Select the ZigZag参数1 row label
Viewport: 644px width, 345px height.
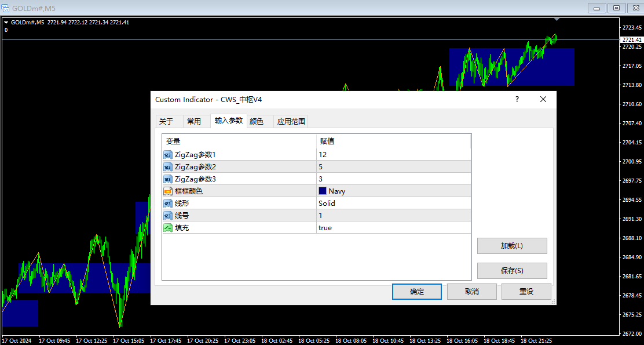pyautogui.click(x=195, y=155)
